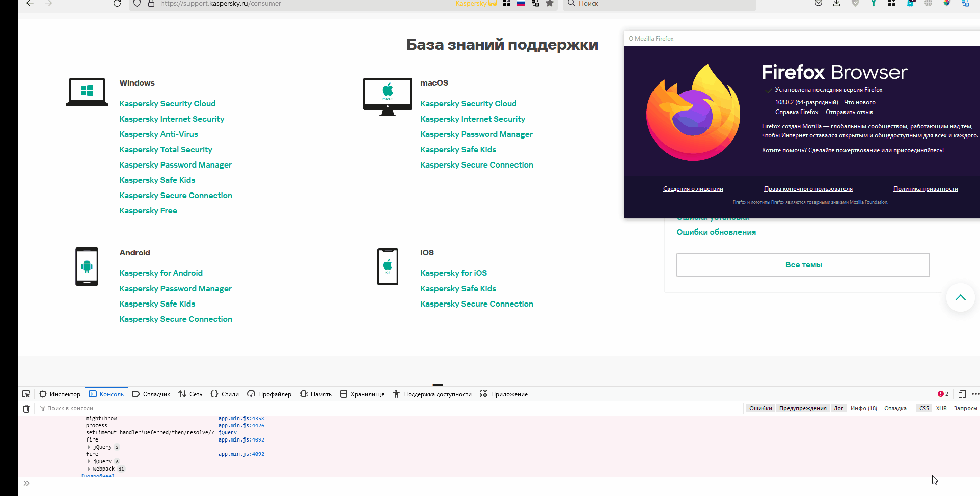Select the Консоль tab
This screenshot has width=980, height=496.
coord(106,394)
